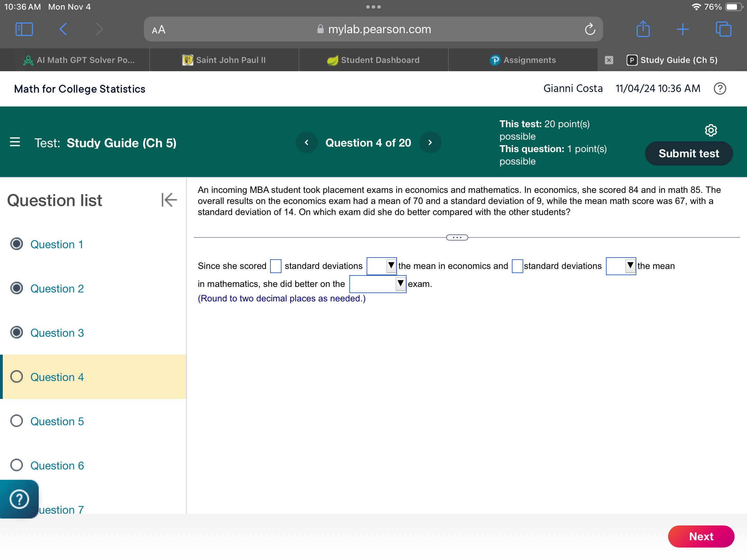Click the share/export icon in toolbar
This screenshot has width=747, height=560.
(642, 29)
